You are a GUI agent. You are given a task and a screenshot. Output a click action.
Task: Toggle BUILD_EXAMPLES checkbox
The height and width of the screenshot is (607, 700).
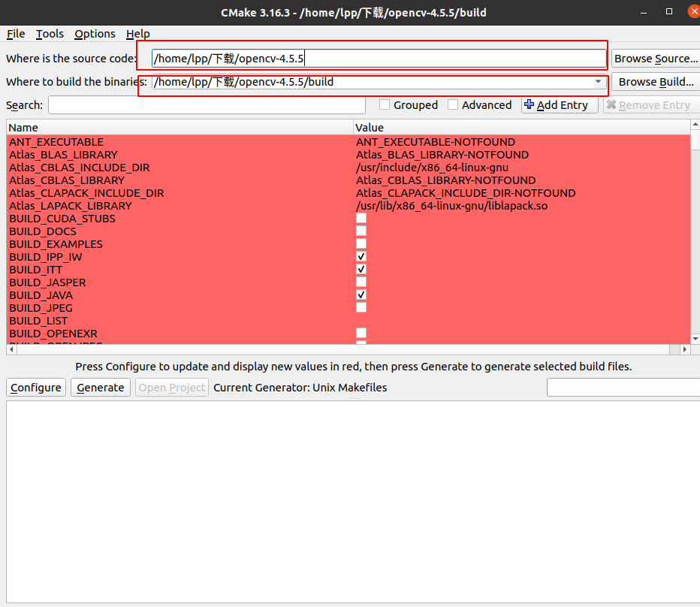[x=361, y=244]
